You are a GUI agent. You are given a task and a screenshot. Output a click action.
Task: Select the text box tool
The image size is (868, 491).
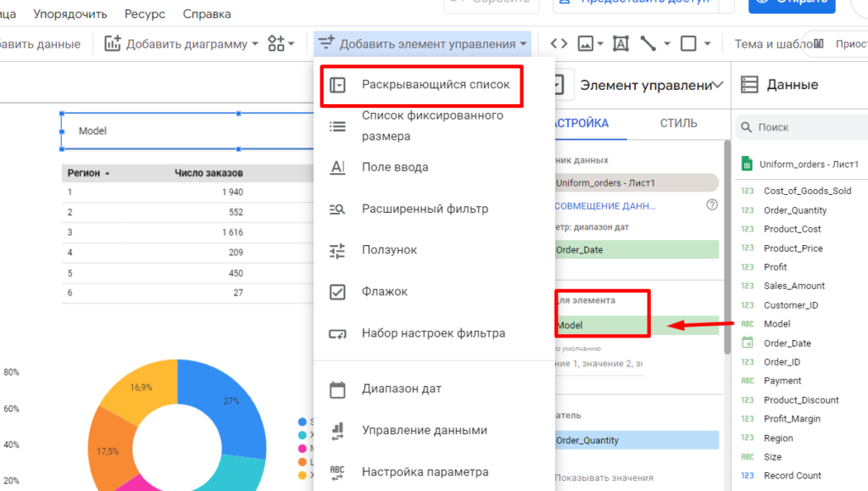point(621,42)
